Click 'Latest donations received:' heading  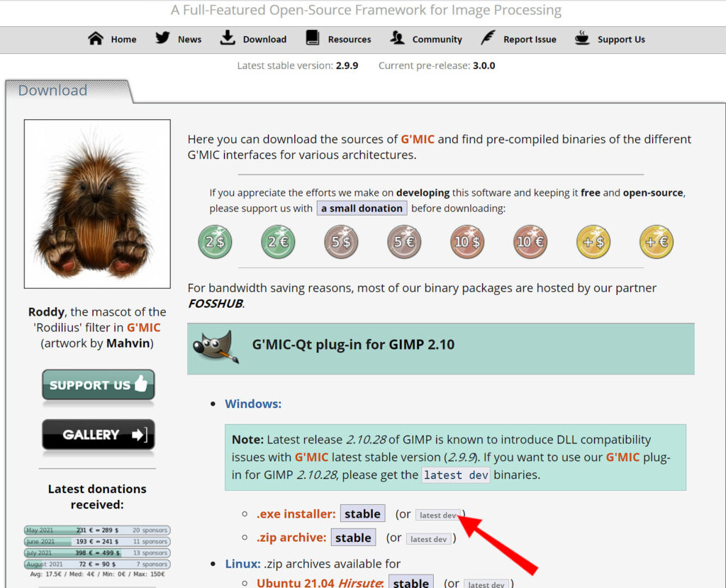pyautogui.click(x=97, y=497)
